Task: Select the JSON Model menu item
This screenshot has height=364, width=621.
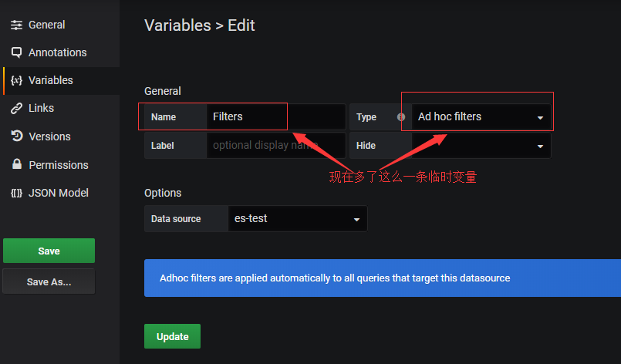Action: (x=58, y=193)
